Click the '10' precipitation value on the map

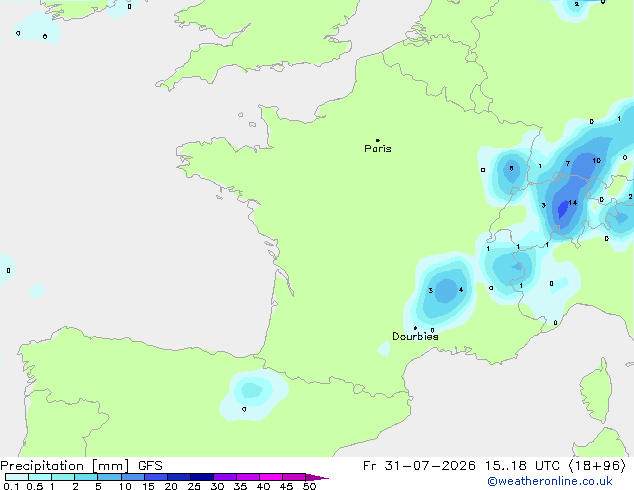coord(596,161)
